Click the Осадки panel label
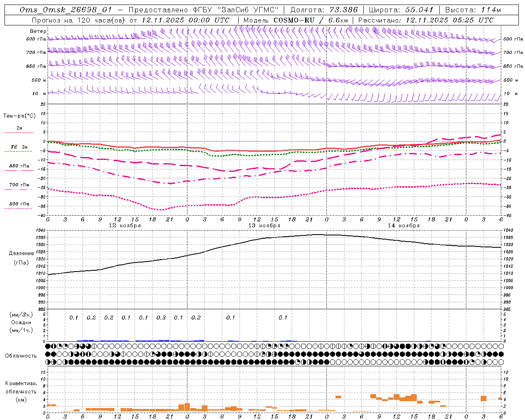This screenshot has width=525, height=420. point(21,322)
